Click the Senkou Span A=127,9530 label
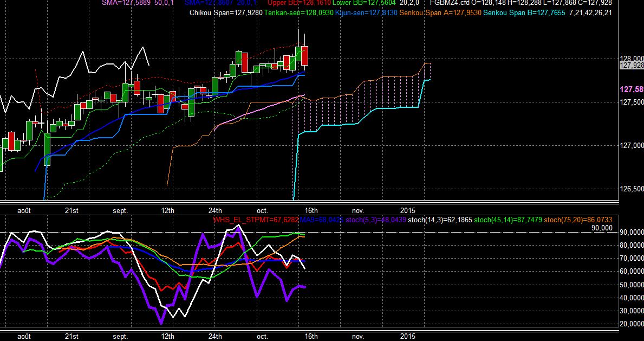644x341 pixels. (x=440, y=13)
